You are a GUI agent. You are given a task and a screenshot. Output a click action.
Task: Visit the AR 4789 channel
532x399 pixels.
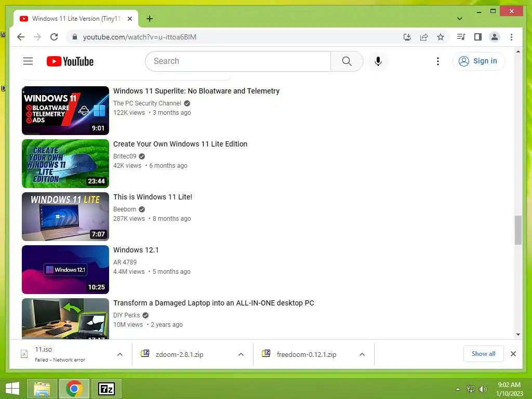coord(125,262)
